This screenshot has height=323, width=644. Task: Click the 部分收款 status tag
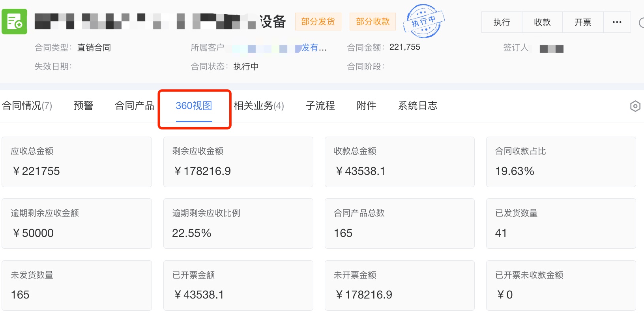tap(373, 22)
